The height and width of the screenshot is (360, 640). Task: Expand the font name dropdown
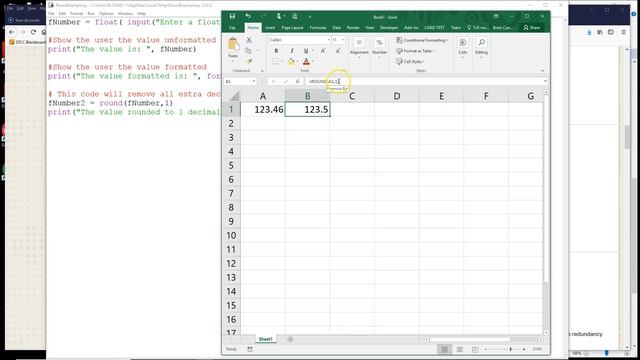pos(329,40)
